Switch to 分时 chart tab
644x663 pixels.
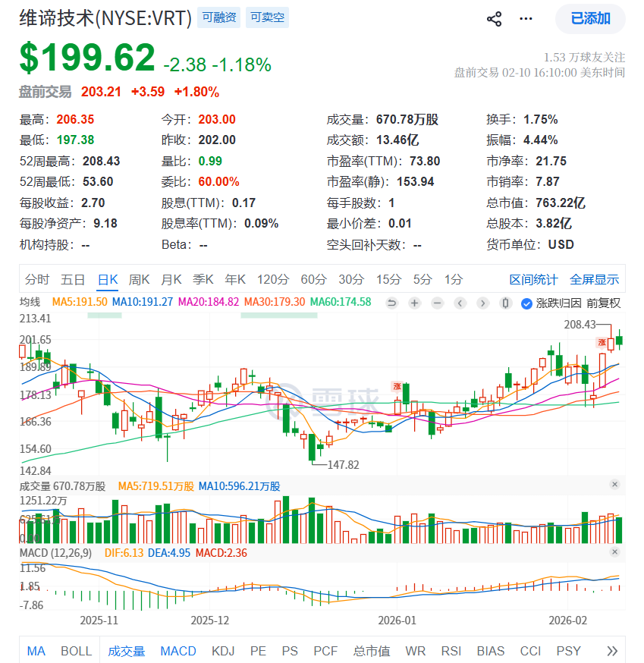[x=37, y=279]
